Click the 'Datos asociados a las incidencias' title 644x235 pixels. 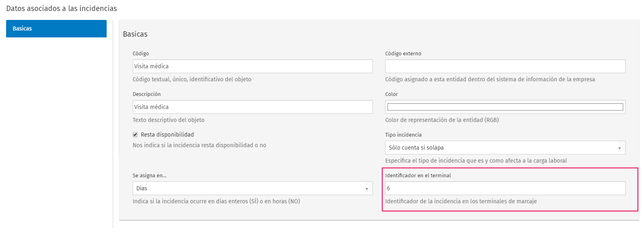click(x=61, y=9)
